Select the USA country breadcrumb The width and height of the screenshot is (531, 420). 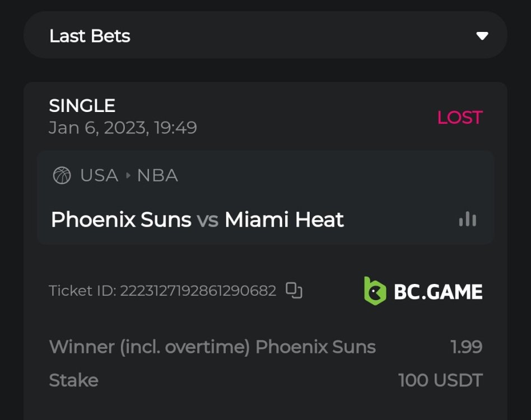tap(99, 176)
